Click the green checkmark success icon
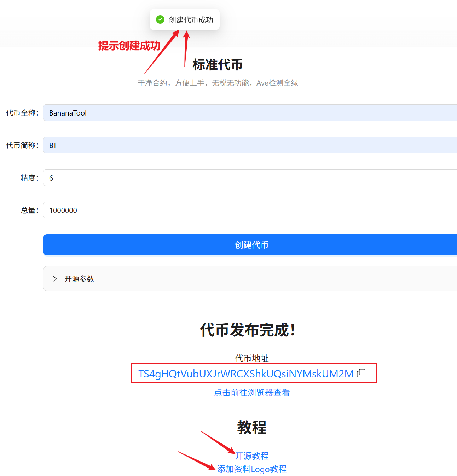This screenshot has height=476, width=457. point(160,20)
